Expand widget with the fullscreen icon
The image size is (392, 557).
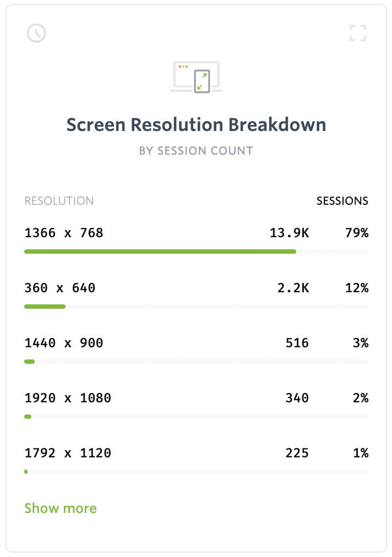point(358,33)
